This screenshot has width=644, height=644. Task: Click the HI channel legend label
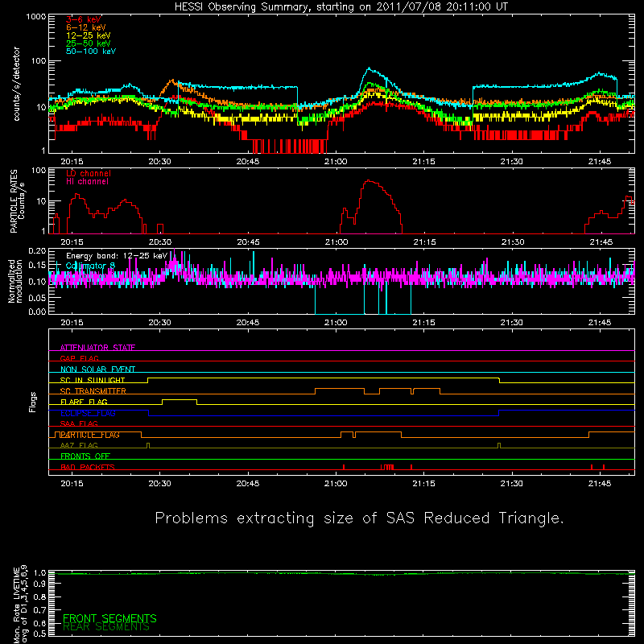87,182
